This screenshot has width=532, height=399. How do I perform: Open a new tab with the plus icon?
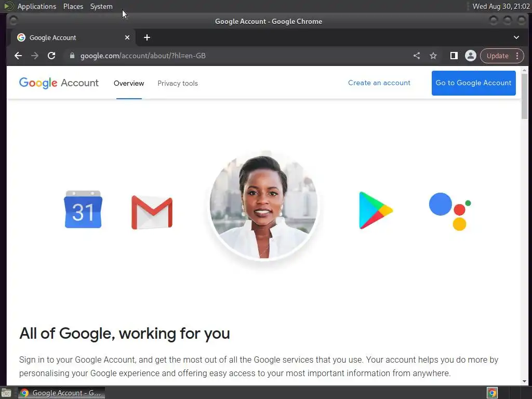147,37
